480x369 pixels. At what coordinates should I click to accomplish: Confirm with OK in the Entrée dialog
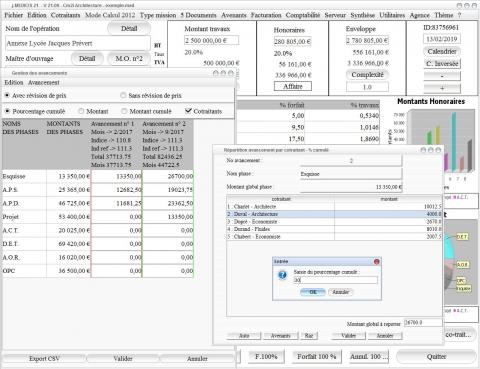pos(313,292)
